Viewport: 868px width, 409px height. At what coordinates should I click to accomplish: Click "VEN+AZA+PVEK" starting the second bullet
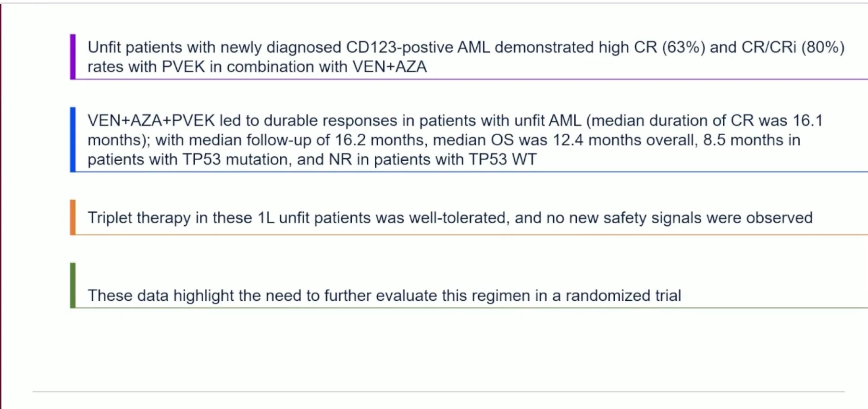[x=151, y=120]
